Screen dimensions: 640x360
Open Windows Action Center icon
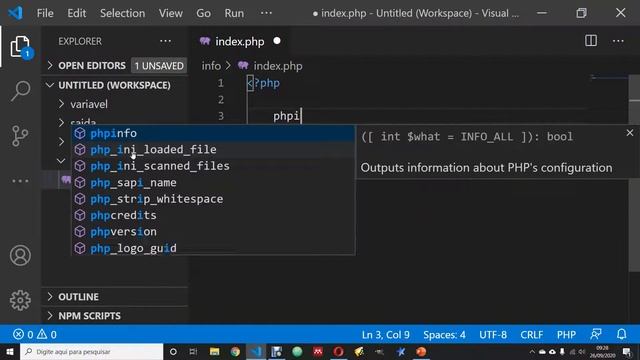tap(627, 351)
